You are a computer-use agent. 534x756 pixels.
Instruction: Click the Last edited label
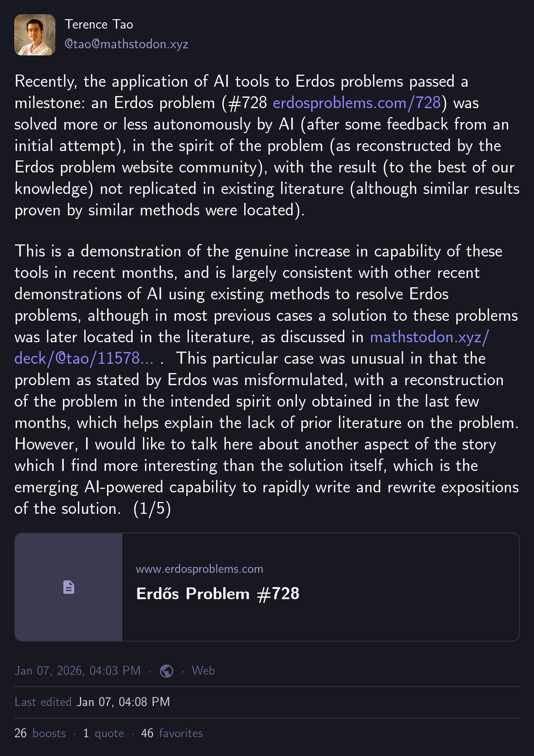[43, 702]
